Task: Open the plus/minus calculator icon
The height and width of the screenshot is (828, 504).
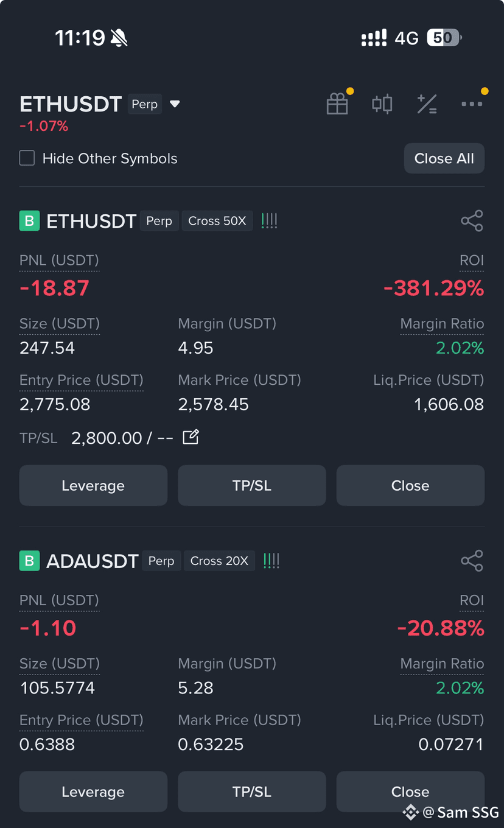Action: tap(427, 103)
